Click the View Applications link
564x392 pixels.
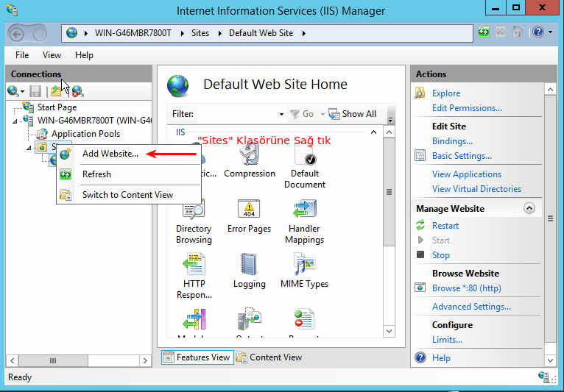tap(467, 174)
